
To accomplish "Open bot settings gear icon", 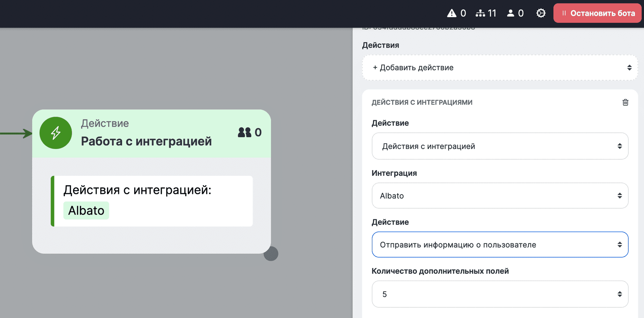I will pos(541,13).
